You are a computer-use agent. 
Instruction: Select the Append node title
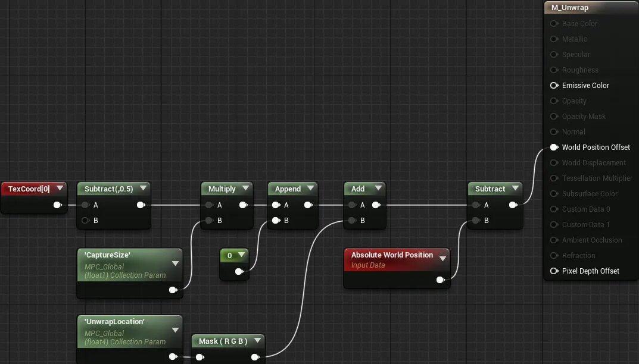[x=288, y=189]
